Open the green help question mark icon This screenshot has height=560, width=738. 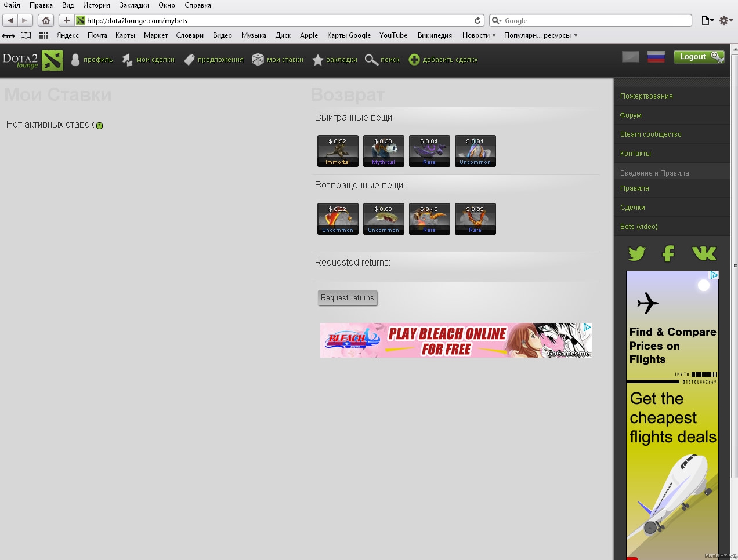pyautogui.click(x=99, y=125)
